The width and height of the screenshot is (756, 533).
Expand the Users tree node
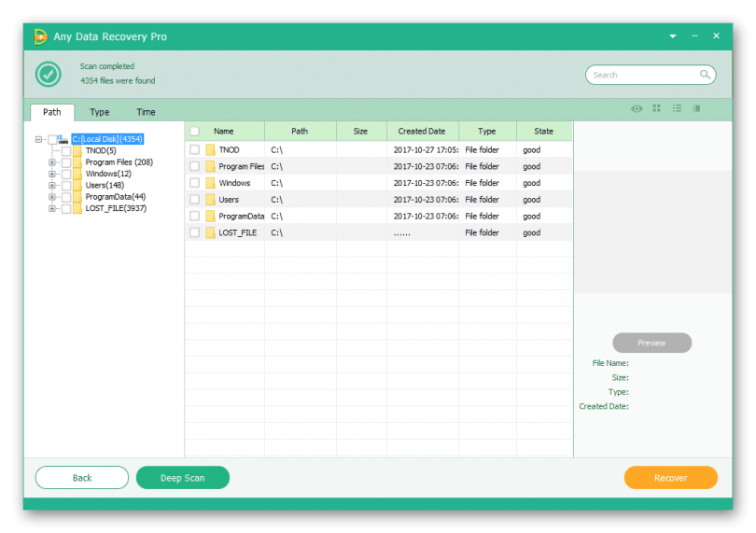[52, 186]
